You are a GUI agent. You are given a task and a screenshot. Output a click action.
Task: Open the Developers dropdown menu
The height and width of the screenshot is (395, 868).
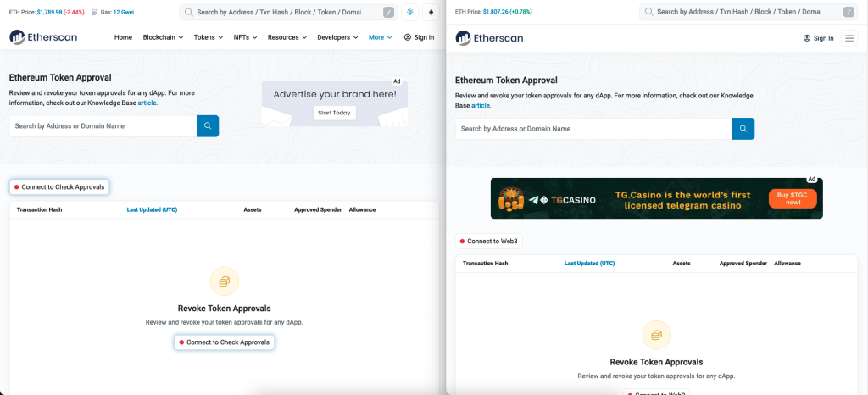337,37
